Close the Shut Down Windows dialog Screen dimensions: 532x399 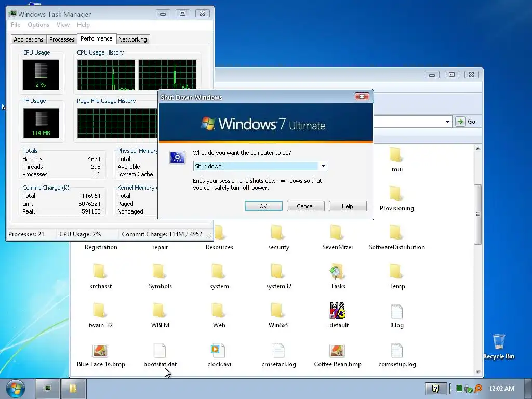(x=362, y=97)
